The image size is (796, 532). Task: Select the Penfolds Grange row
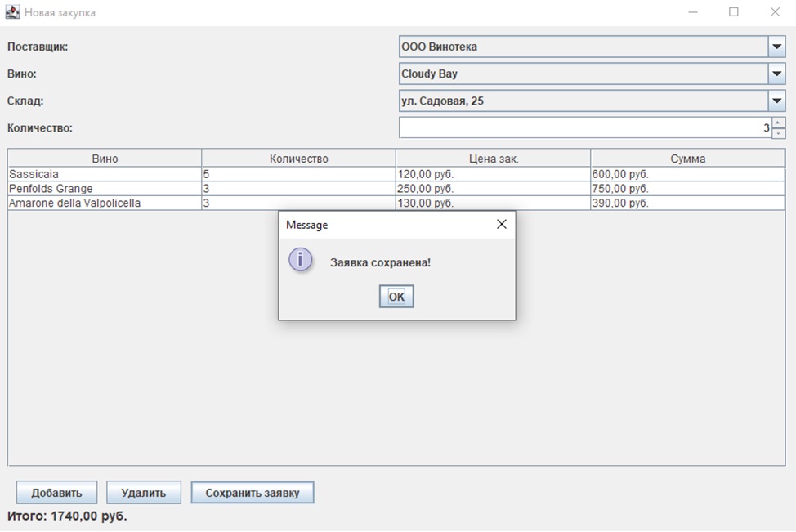tap(105, 189)
